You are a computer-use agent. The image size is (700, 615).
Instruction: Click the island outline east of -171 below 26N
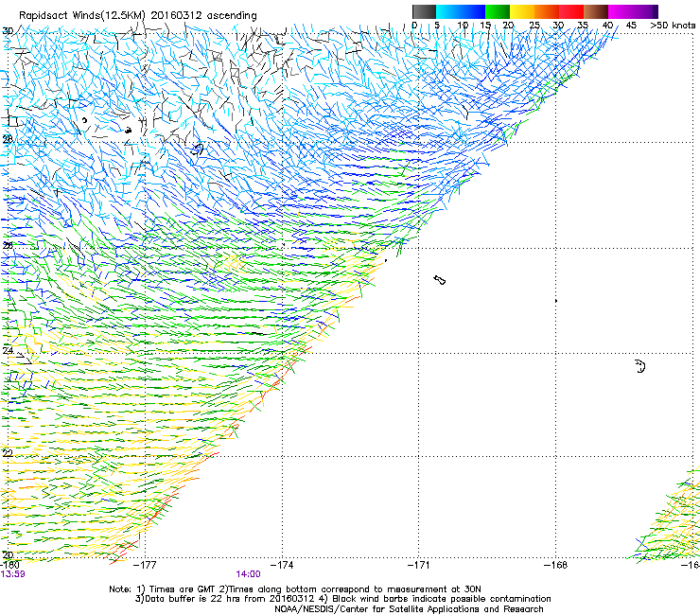[439, 280]
